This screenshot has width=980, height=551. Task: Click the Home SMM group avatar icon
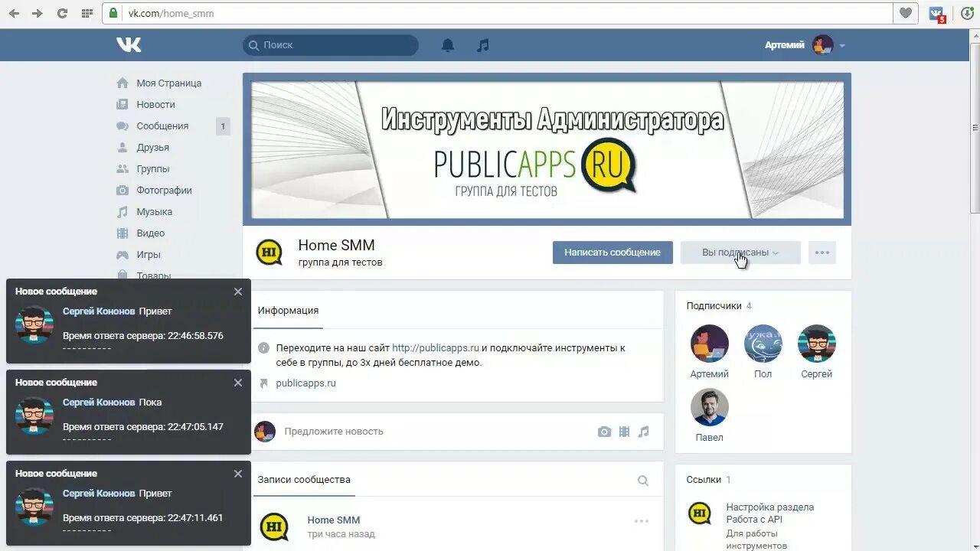pyautogui.click(x=269, y=252)
